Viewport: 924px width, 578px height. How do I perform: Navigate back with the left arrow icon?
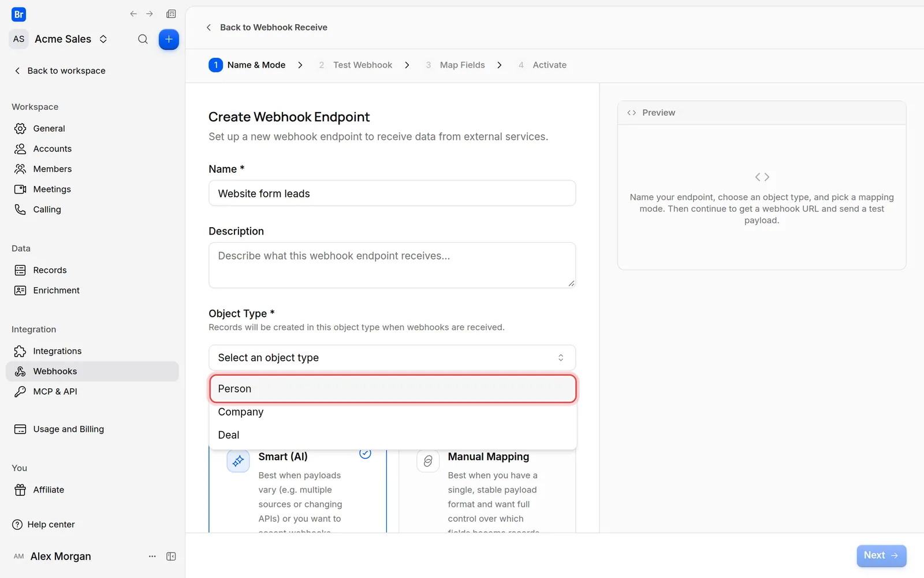click(x=133, y=14)
